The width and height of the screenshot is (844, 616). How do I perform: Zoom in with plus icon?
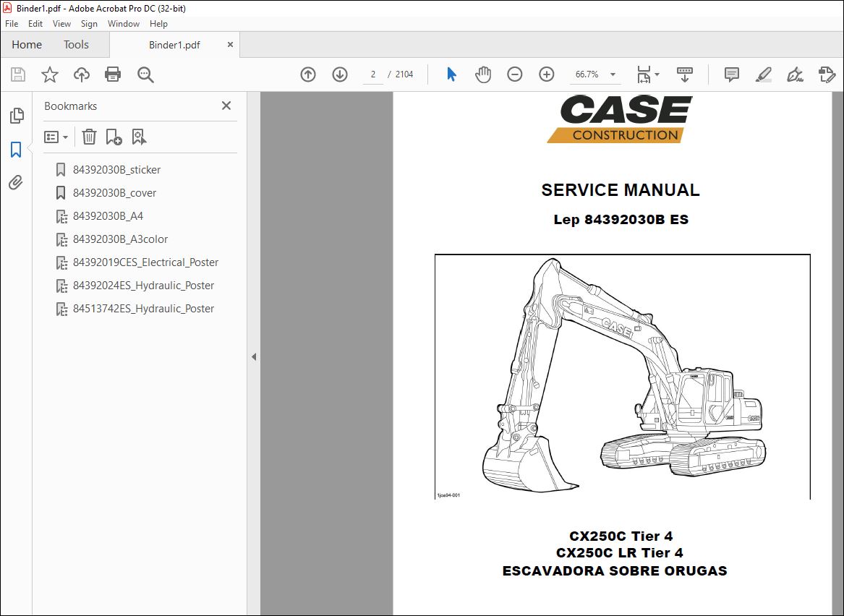546,74
